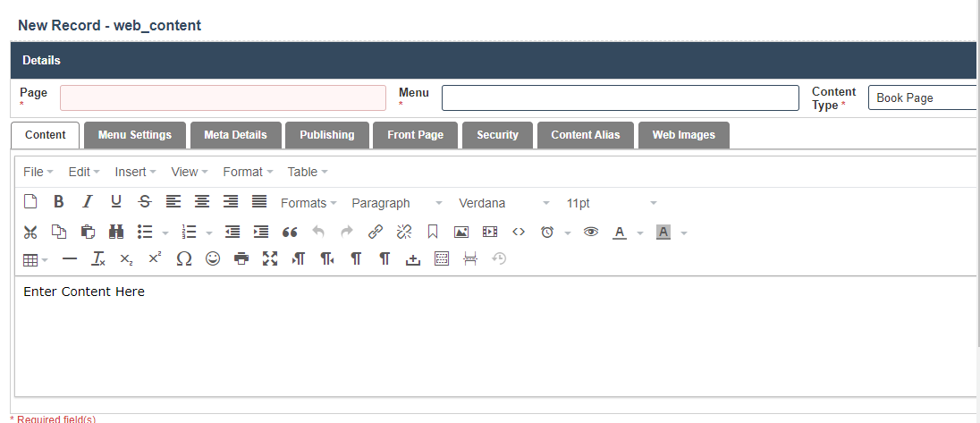Insert a special character with Omega icon

pyautogui.click(x=184, y=259)
